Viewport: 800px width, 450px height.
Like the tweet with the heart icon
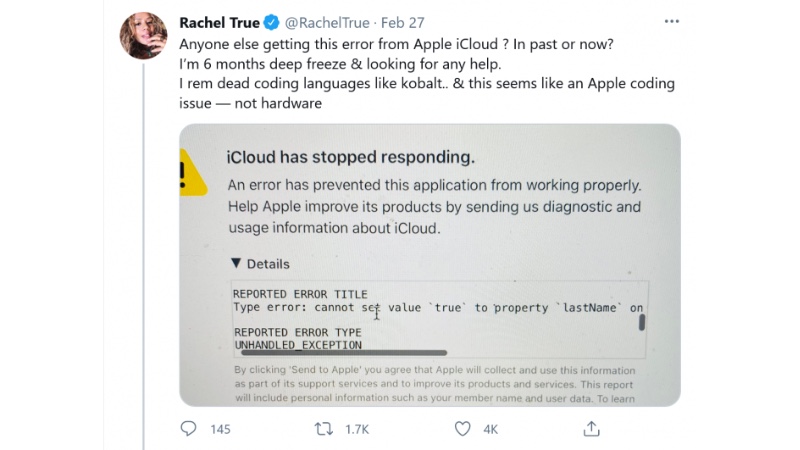pyautogui.click(x=462, y=428)
